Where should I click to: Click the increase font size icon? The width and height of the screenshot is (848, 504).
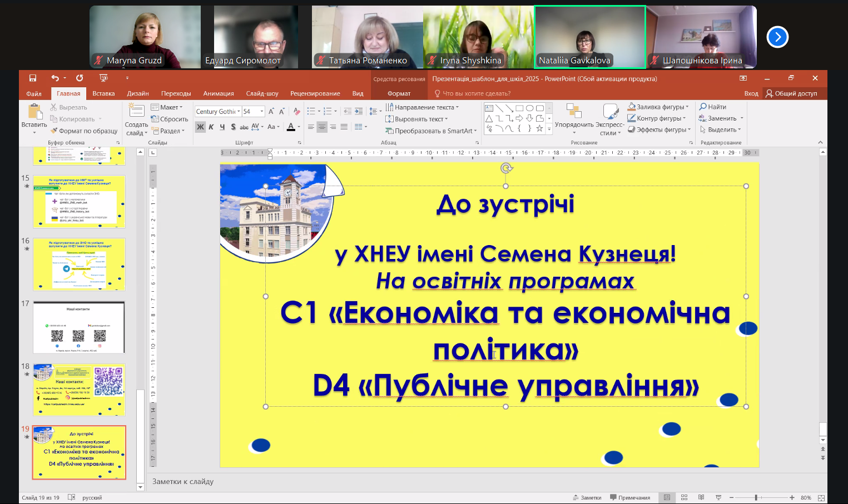pos(271,111)
